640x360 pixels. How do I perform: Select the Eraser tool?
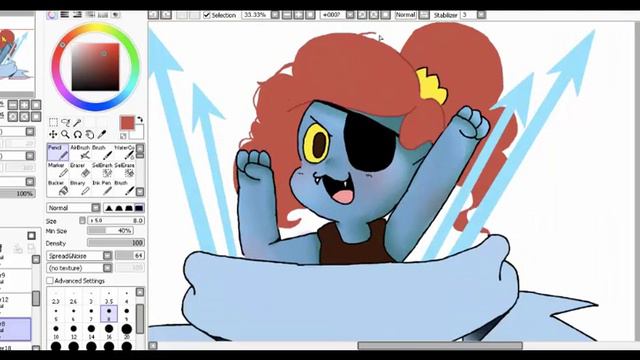click(x=81, y=170)
